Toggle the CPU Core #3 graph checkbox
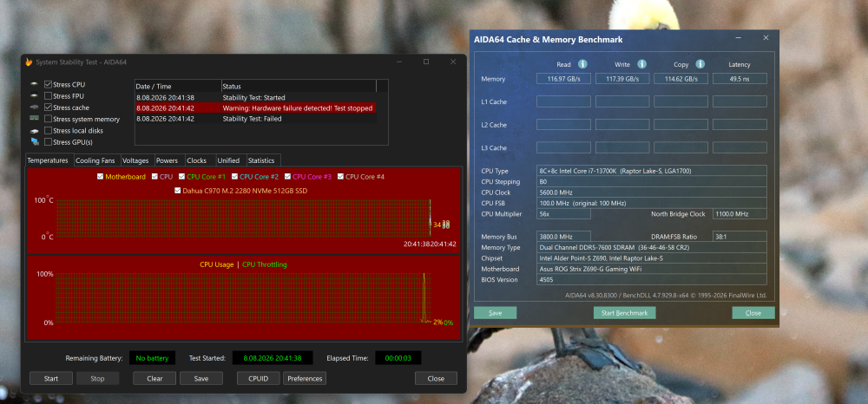The image size is (868, 404). [287, 176]
